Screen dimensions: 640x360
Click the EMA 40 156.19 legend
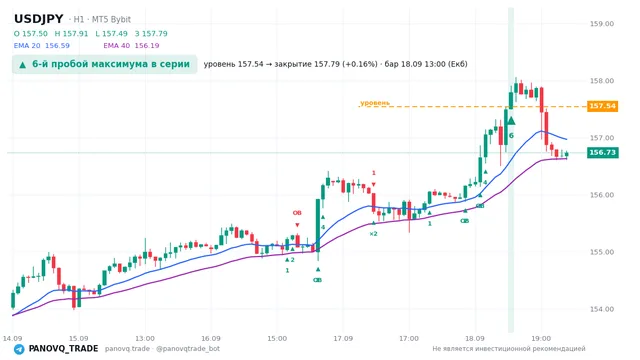coord(131,46)
